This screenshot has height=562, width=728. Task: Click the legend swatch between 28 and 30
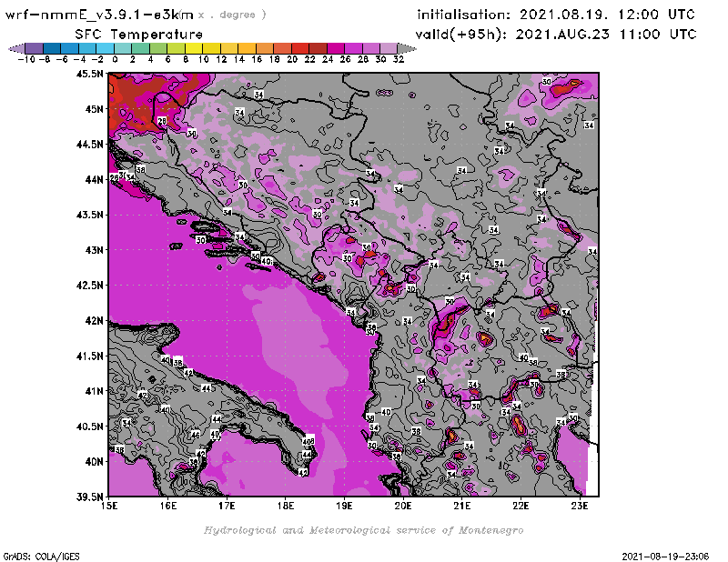(x=371, y=48)
